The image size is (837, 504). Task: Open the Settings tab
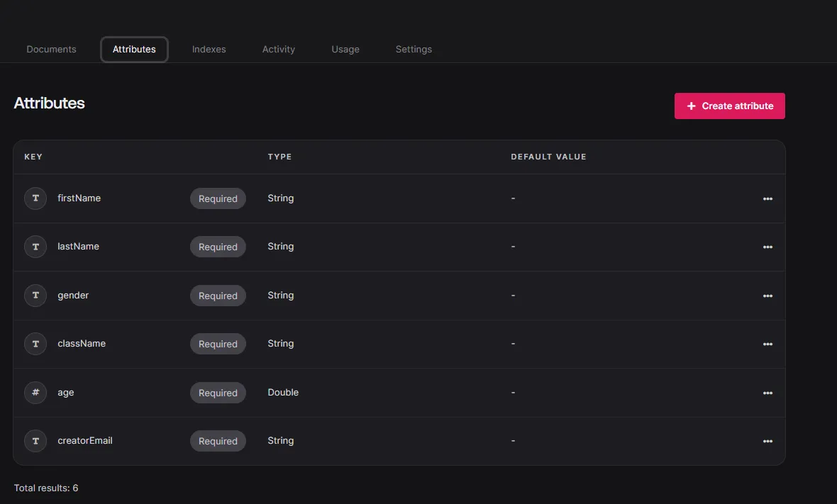click(x=414, y=50)
